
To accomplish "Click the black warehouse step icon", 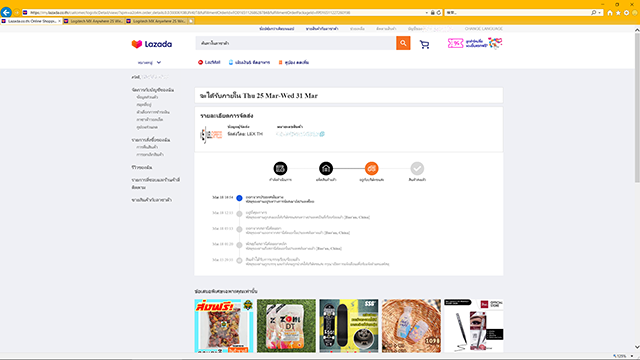I will pos(326,168).
